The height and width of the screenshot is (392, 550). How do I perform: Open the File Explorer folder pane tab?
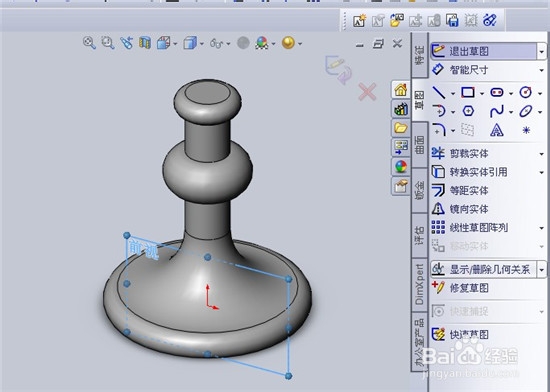(401, 128)
